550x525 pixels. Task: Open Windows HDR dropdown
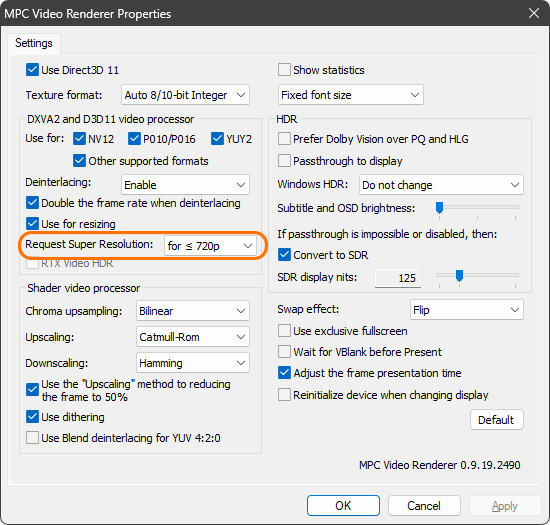pyautogui.click(x=441, y=185)
